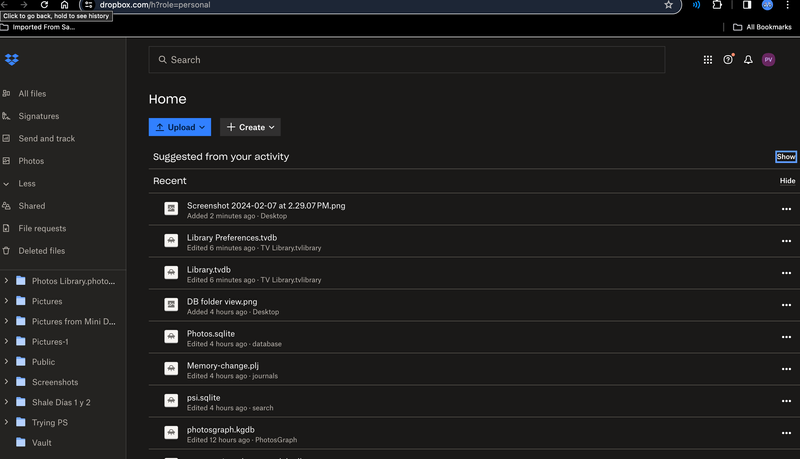Image resolution: width=800 pixels, height=459 pixels.
Task: Expand the Trying PS folder
Action: 6,422
